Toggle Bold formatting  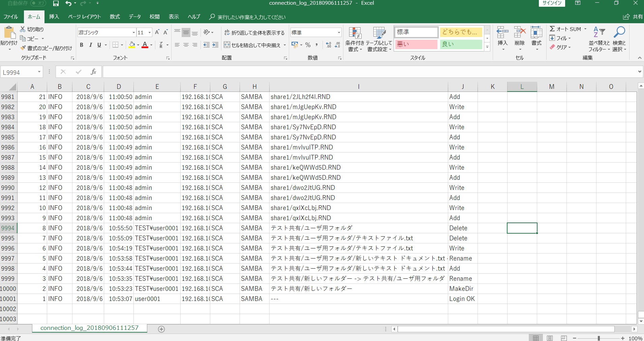coord(81,45)
